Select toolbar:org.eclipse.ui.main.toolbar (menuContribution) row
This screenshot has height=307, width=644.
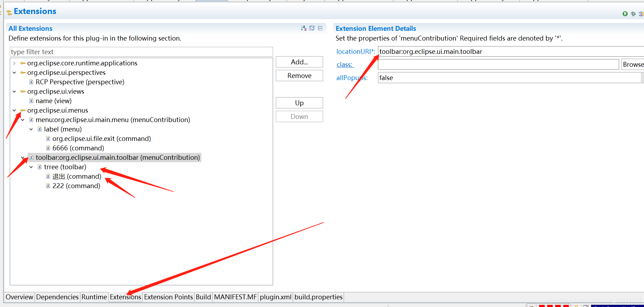click(x=118, y=158)
